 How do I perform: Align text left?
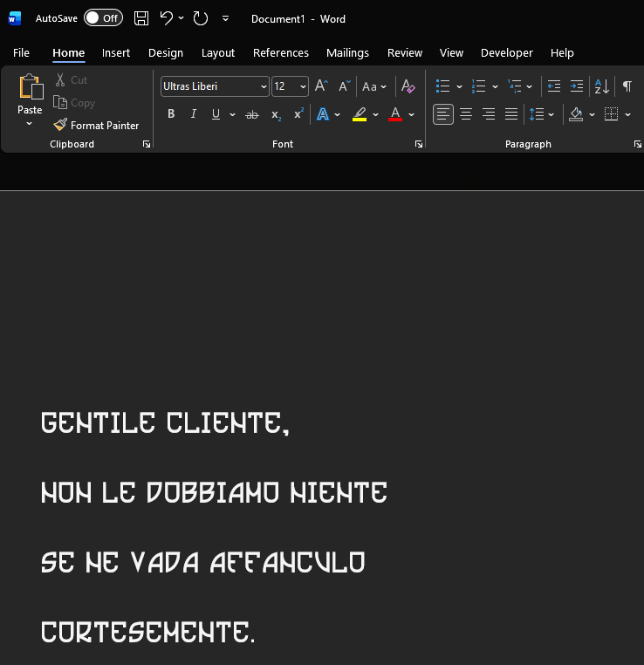coord(443,114)
